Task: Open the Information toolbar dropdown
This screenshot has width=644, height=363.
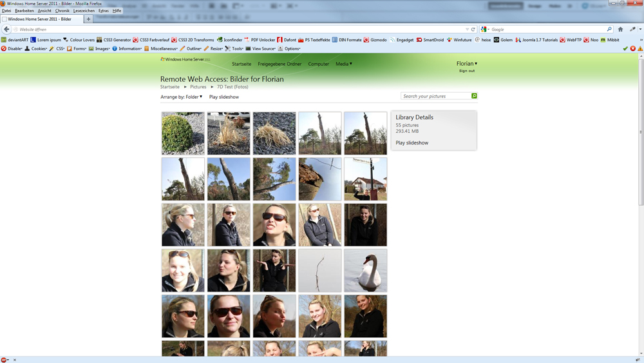Action: tap(127, 48)
